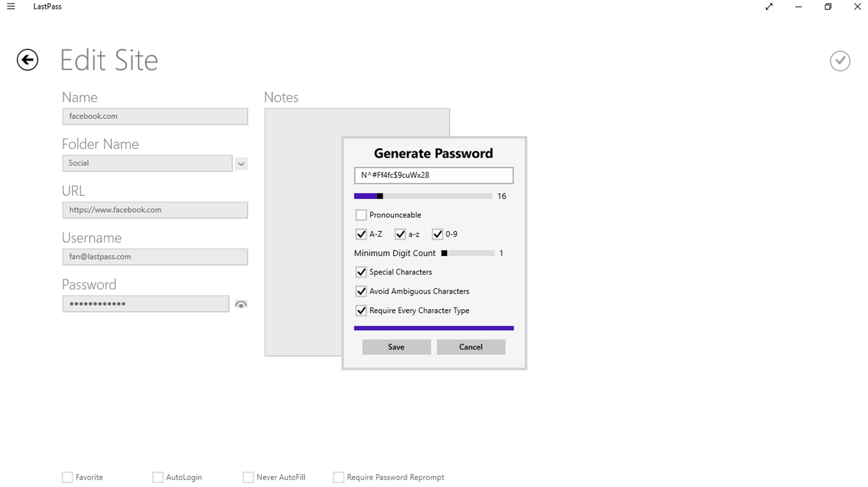Viewport: 868px width, 487px height.
Task: Click the password length slider
Action: 423,197
